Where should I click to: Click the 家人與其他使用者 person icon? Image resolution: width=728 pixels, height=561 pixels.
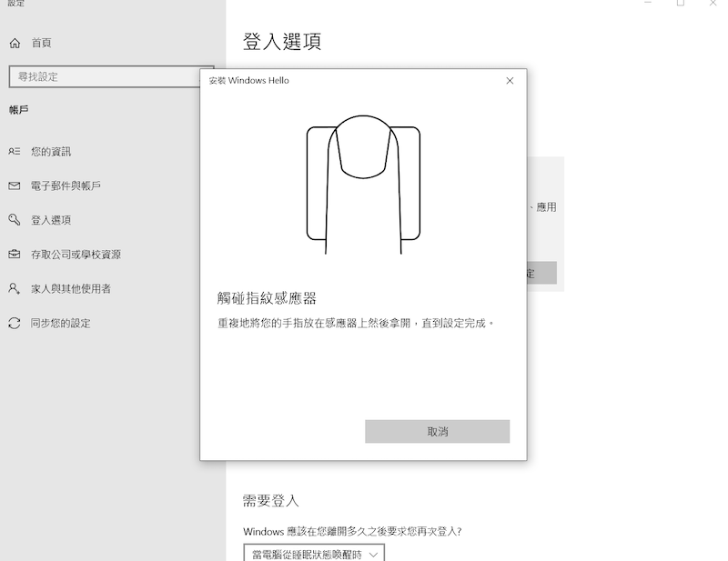(15, 288)
